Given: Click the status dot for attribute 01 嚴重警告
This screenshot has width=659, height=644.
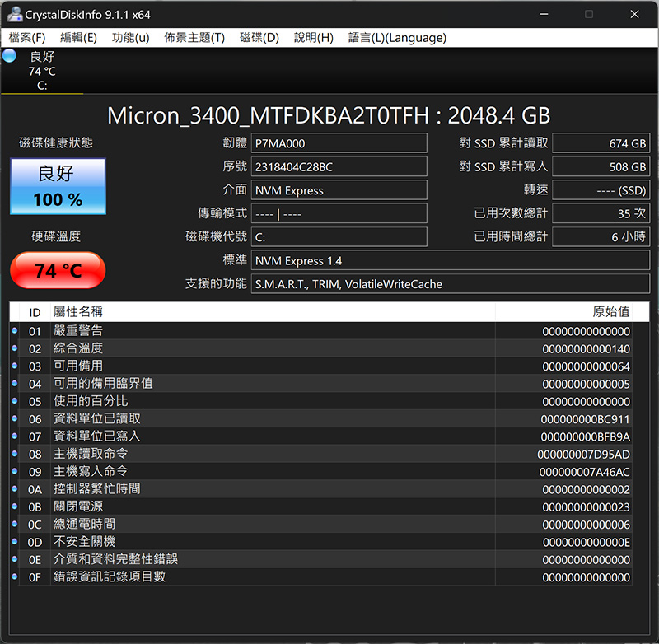Looking at the screenshot, I should click(14, 330).
